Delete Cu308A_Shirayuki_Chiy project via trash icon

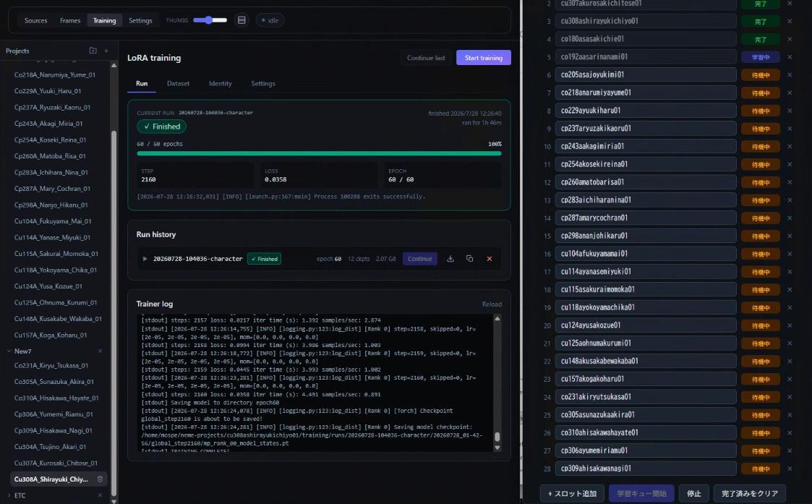tap(100, 479)
